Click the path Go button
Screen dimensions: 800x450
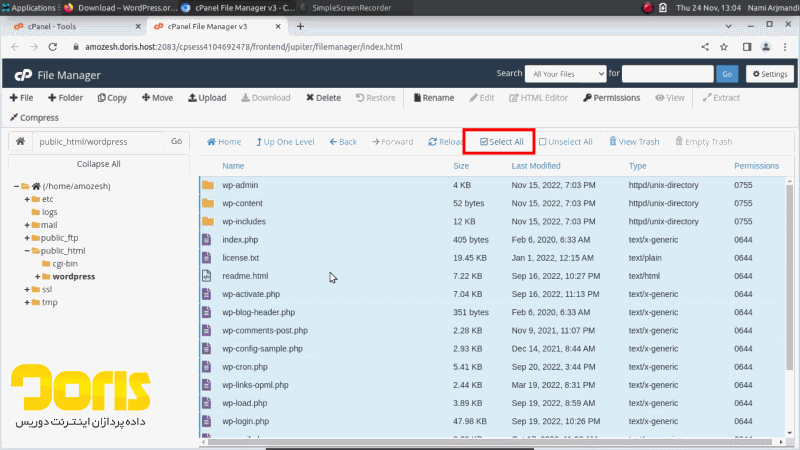[177, 141]
